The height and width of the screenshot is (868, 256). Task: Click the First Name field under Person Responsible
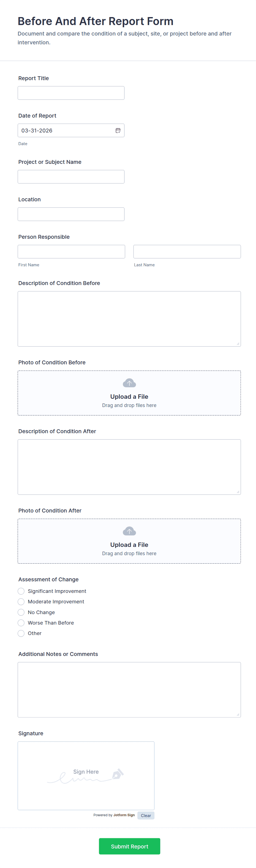71,251
